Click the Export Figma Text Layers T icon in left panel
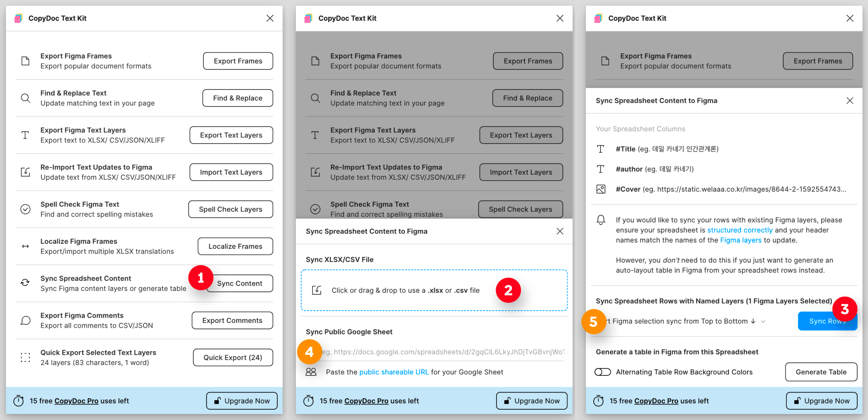Screen dimensions: 868x420 click(25, 135)
